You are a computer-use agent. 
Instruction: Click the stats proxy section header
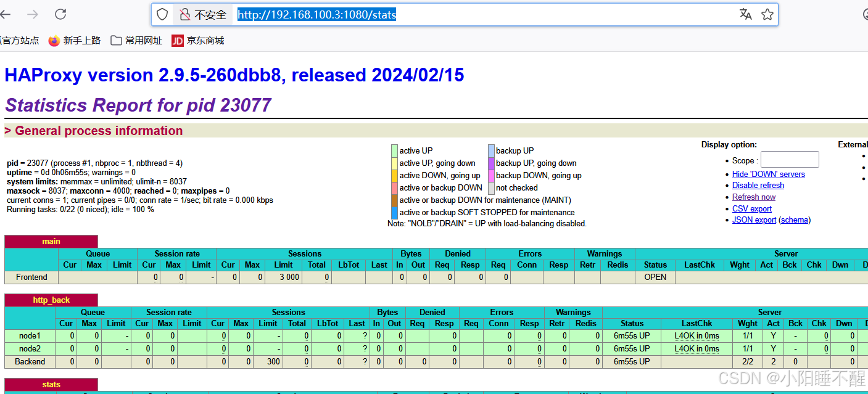[51, 385]
